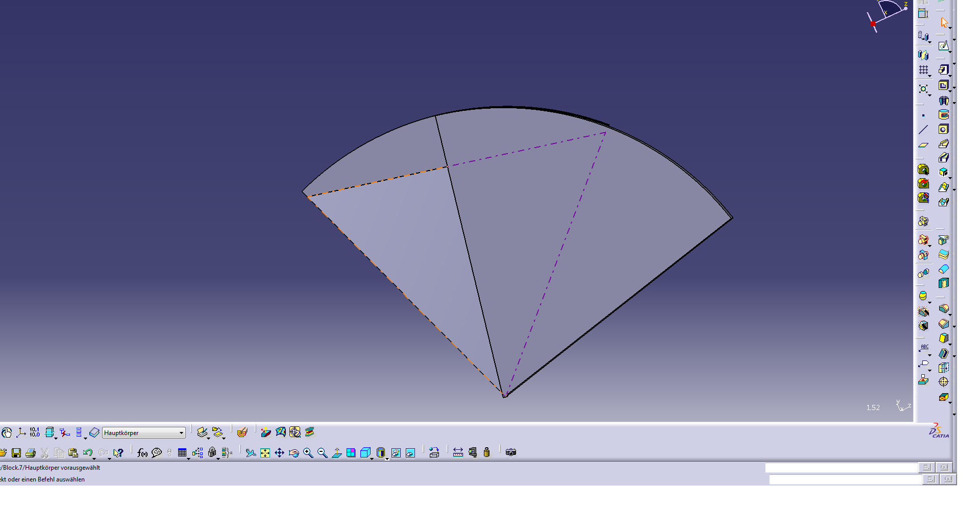Viewport: 980px width, 531px height.
Task: Click the Print icon
Action: pos(31,453)
